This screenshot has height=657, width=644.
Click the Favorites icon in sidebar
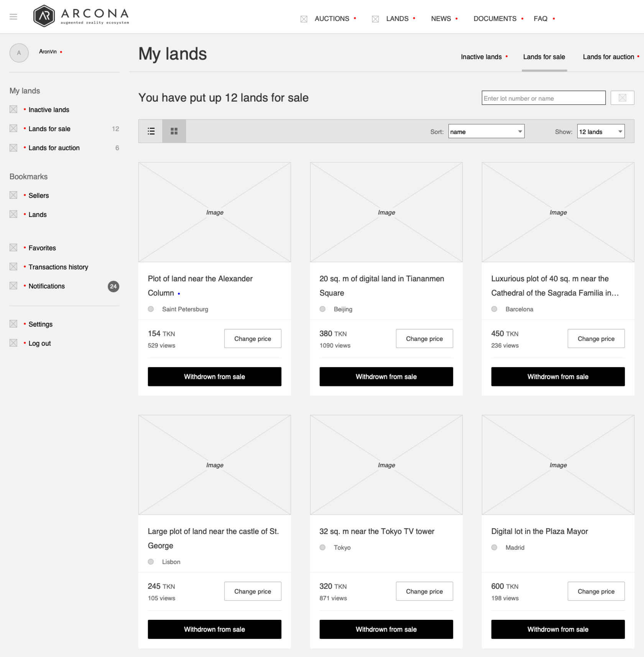(13, 248)
